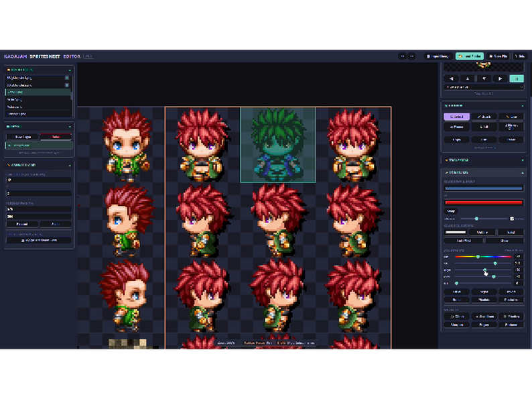
Task: Select the highlighted green file row in file list
Action: pos(38,93)
